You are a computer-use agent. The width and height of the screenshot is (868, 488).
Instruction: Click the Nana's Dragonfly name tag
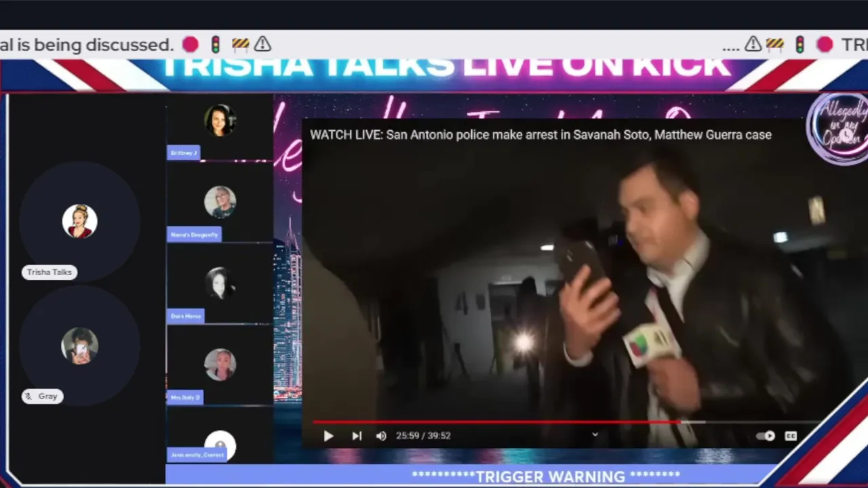pos(194,235)
